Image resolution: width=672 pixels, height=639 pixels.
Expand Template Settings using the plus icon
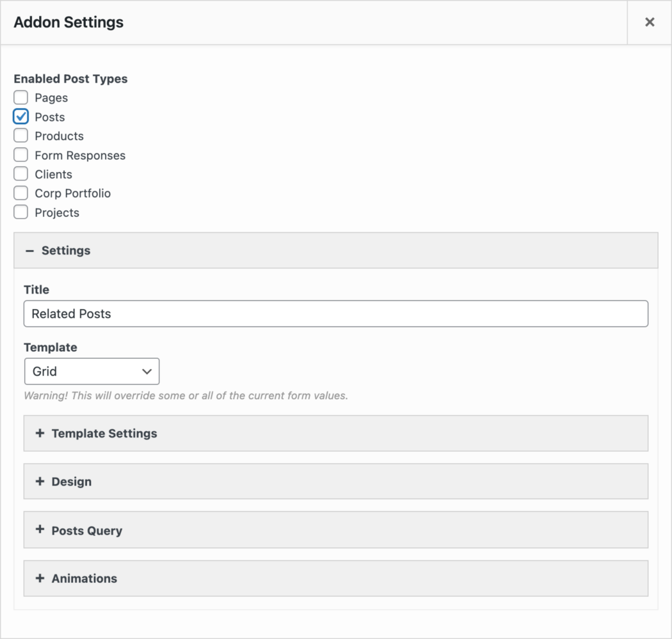click(38, 433)
